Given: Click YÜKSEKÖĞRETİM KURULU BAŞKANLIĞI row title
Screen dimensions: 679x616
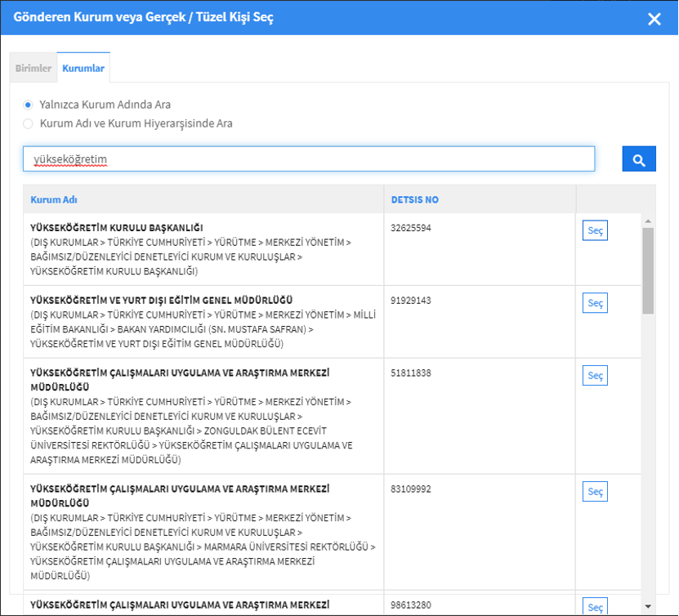Looking at the screenshot, I should click(x=117, y=228).
